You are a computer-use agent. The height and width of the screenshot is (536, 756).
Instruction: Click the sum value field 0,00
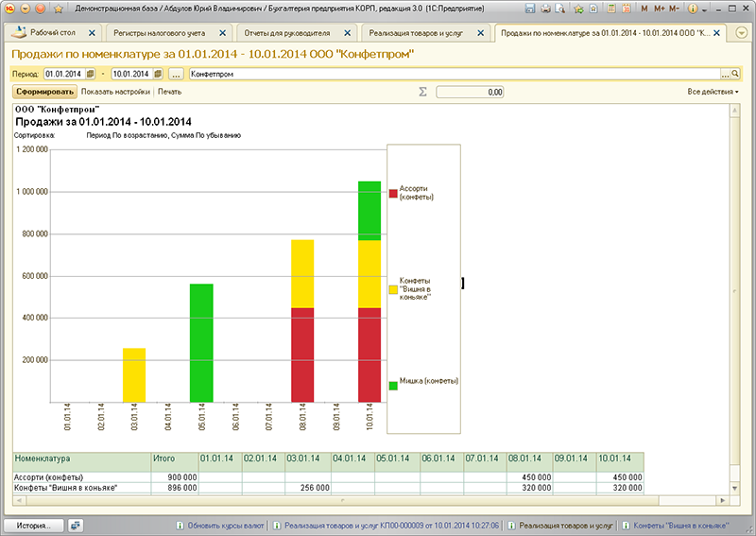[x=470, y=92]
